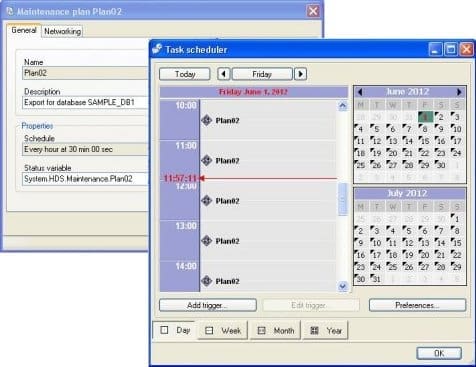Switch to Month view tab
The image size is (476, 367).
275,330
